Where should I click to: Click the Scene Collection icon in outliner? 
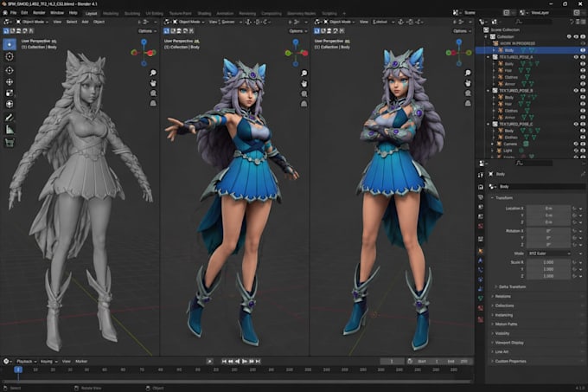[486, 29]
